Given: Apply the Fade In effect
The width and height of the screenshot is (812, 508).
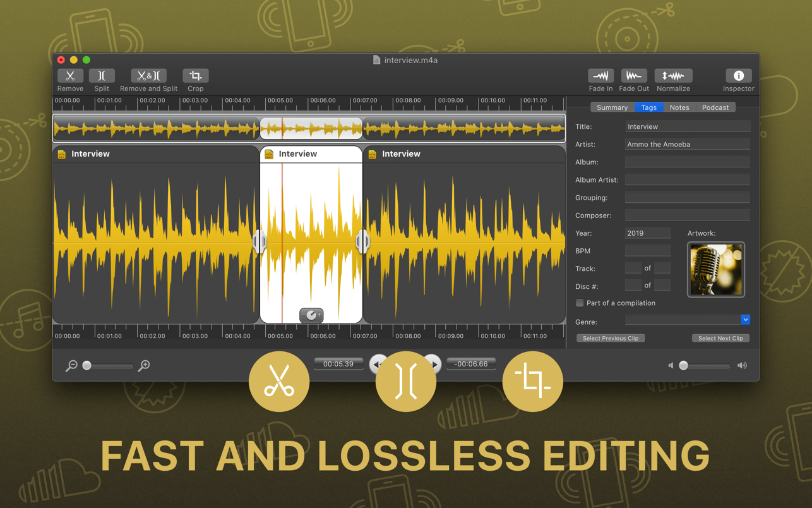Looking at the screenshot, I should [x=600, y=76].
